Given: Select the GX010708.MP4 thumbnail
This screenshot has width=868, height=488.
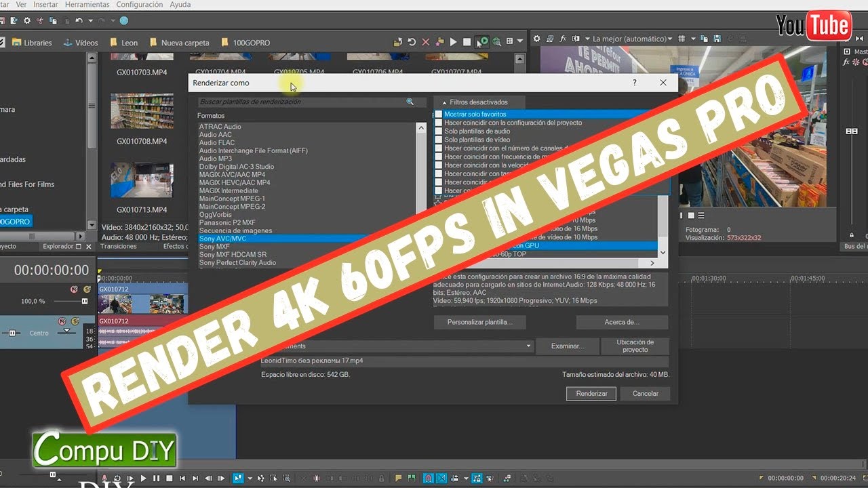Looking at the screenshot, I should point(142,111).
